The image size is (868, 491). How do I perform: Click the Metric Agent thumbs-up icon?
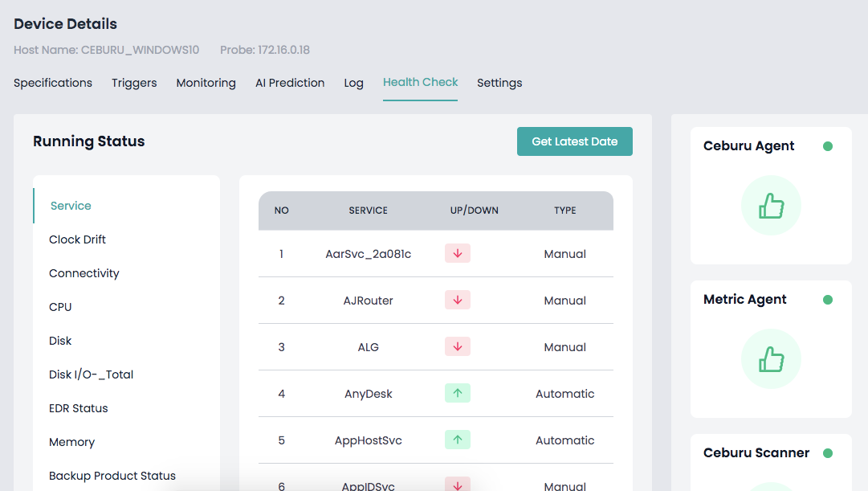coord(771,359)
